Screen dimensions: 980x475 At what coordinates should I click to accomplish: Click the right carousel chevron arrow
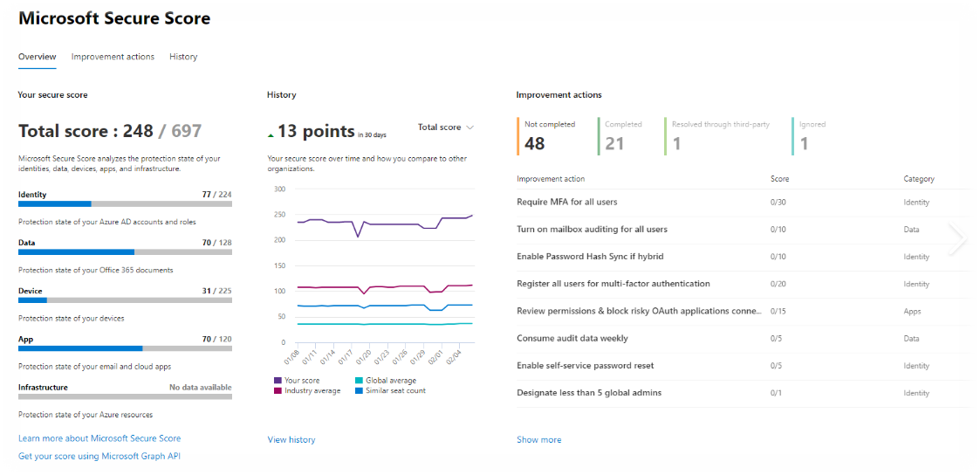point(958,239)
